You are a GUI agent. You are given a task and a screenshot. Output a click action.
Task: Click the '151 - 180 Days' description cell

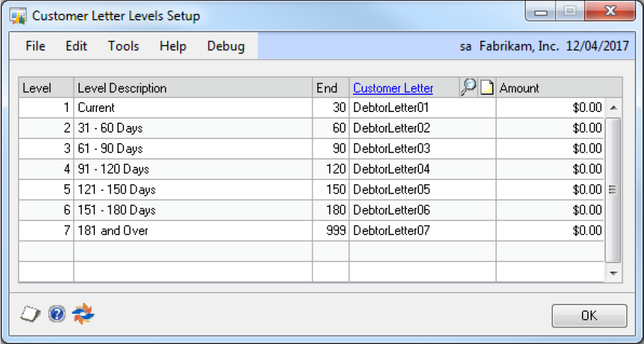[193, 210]
